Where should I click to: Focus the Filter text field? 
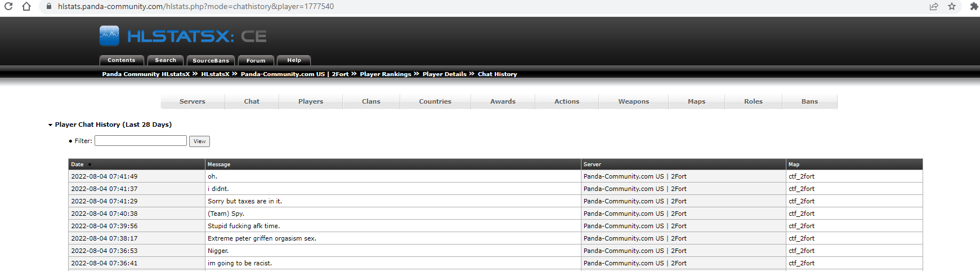(141, 141)
